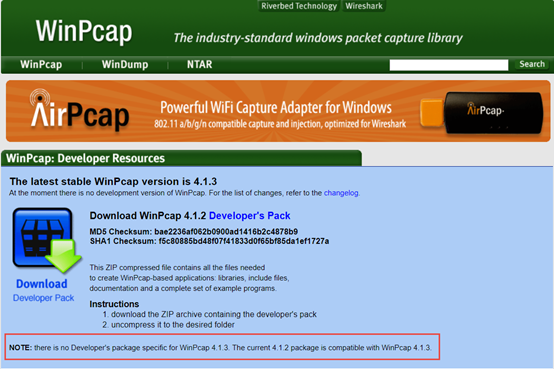Click the latest stable WinPcap version heading
The image size is (554, 369).
[x=113, y=181]
